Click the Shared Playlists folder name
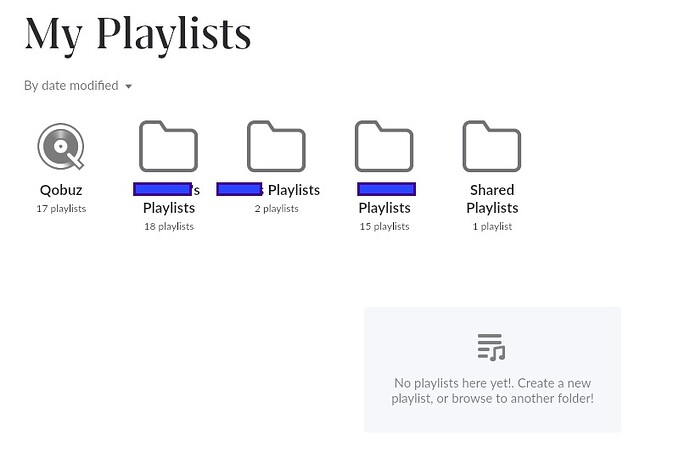Image resolution: width=690 pixels, height=452 pixels. pos(492,198)
